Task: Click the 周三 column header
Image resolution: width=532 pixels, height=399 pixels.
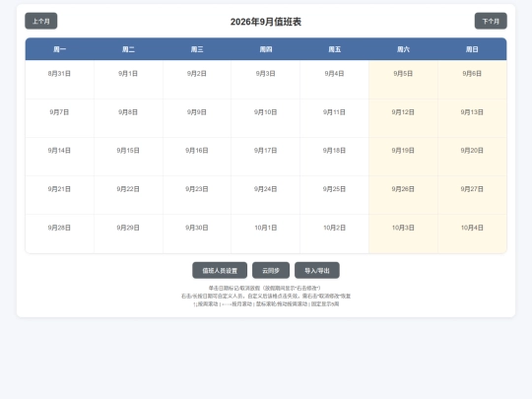Action: click(197, 49)
